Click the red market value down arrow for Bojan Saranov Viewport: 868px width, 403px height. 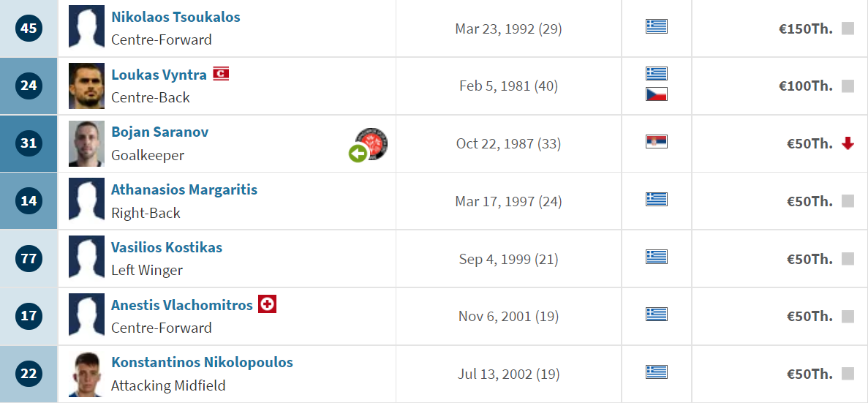point(848,144)
